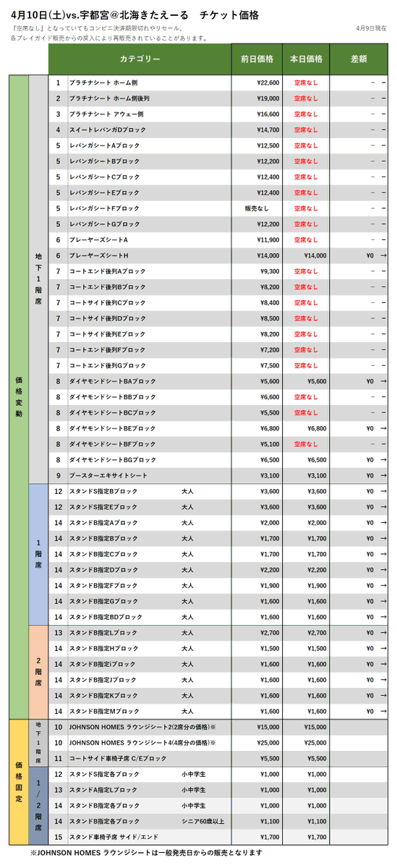Click the footnote about JOHNSON HOMES ラウンジシート
The image size is (397, 868).
point(146,853)
